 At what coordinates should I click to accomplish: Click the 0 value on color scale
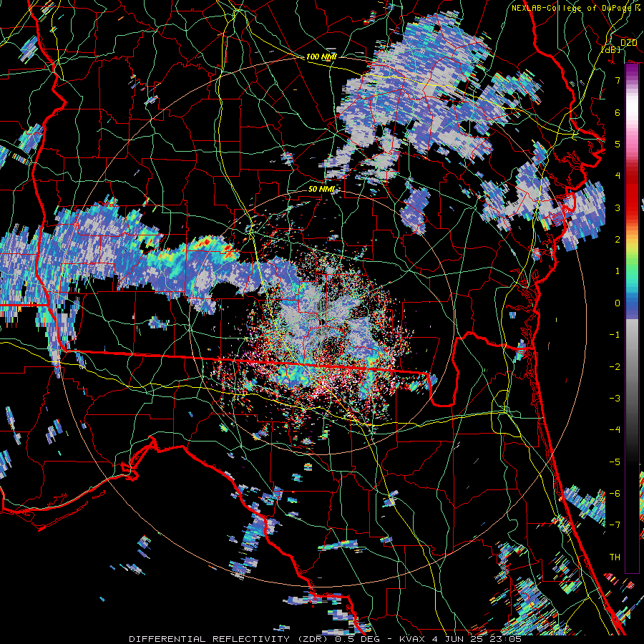618,303
